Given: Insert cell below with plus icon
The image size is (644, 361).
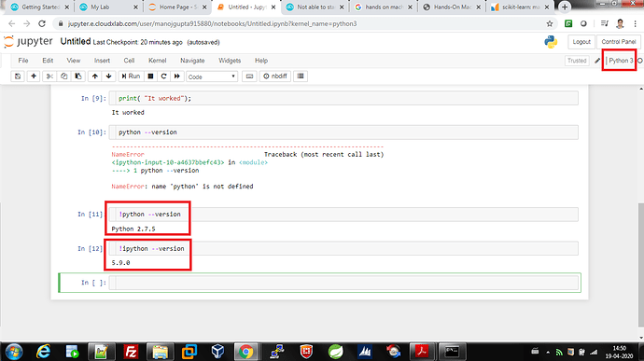Looking at the screenshot, I should (x=34, y=76).
